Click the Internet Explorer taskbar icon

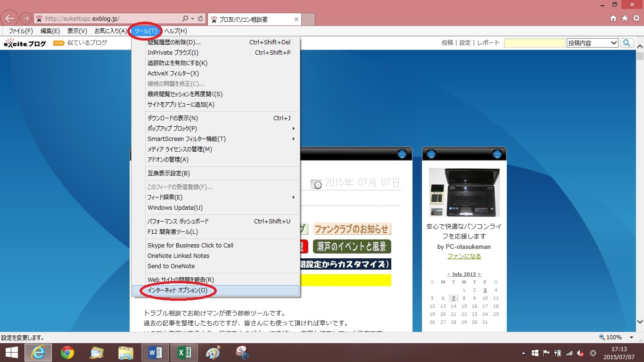pyautogui.click(x=38, y=352)
